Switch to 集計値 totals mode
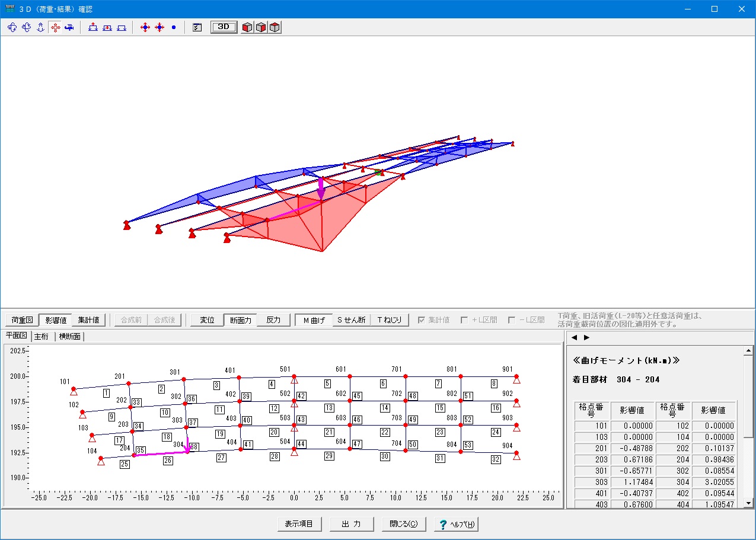 click(89, 320)
